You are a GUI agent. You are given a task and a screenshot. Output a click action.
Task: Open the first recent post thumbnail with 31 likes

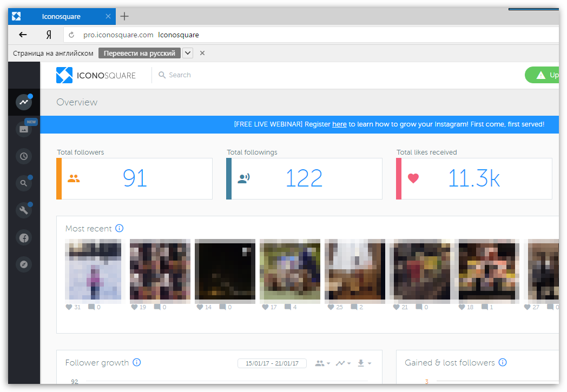click(x=95, y=269)
